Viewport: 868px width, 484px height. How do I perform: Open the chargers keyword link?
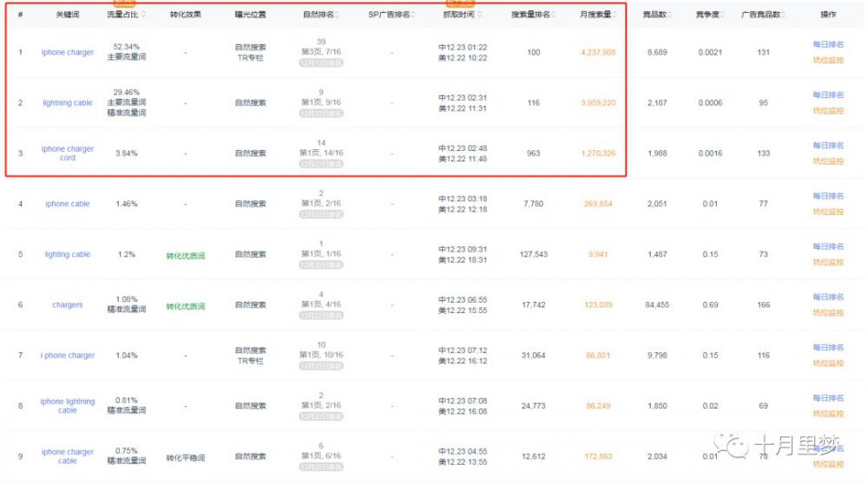click(x=68, y=304)
